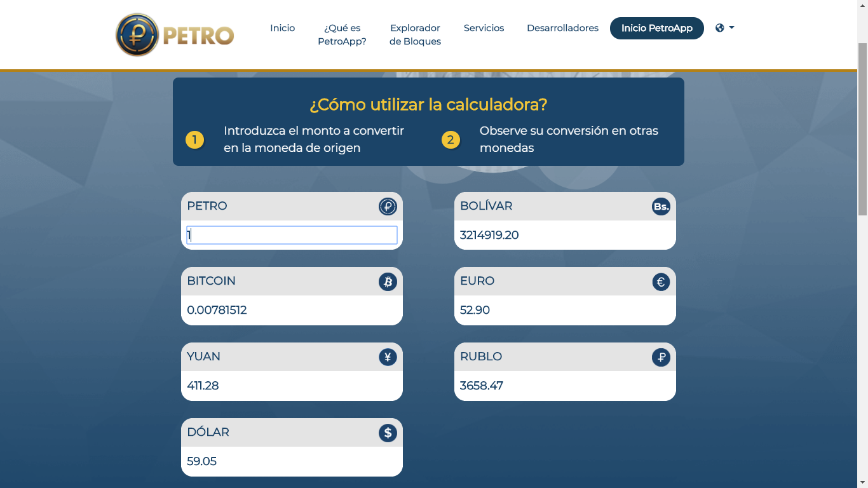Select the Servicios navigation item
The image size is (868, 488).
(x=484, y=28)
